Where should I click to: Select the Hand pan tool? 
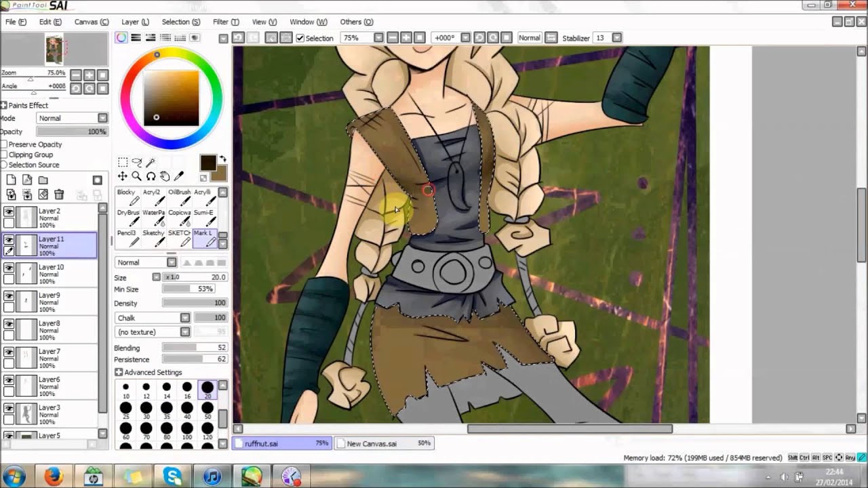165,176
